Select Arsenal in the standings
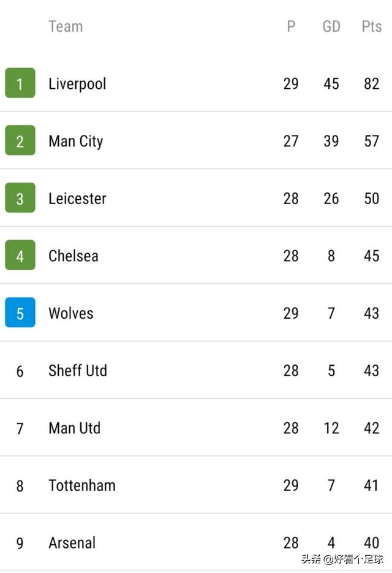The height and width of the screenshot is (573, 392). point(72,543)
